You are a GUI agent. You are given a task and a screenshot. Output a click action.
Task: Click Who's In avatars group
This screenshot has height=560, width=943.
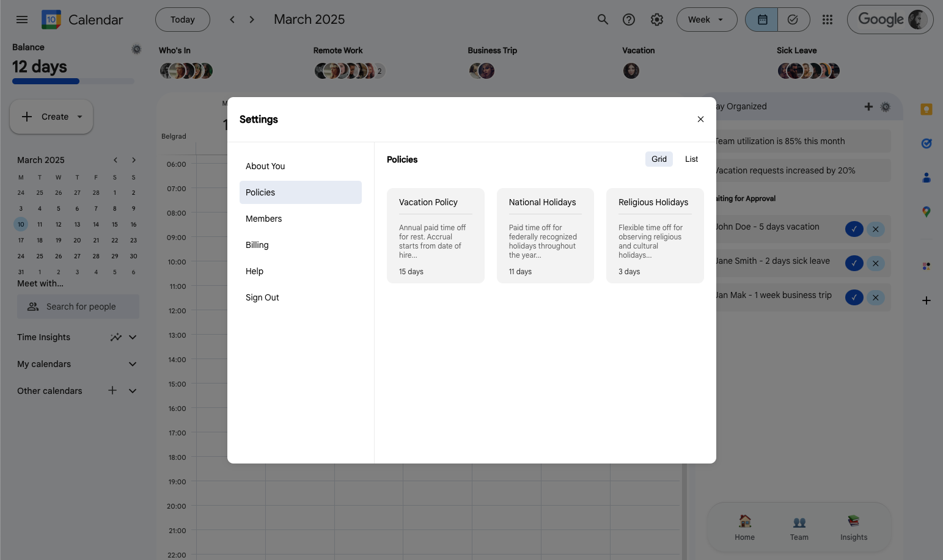186,71
